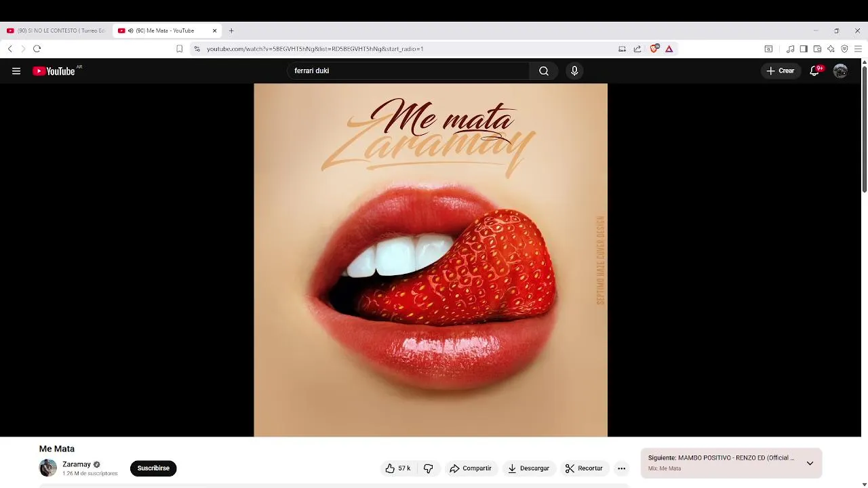This screenshot has width=868, height=488.
Task: Open Brave Rewards triangle icon
Action: coord(669,49)
